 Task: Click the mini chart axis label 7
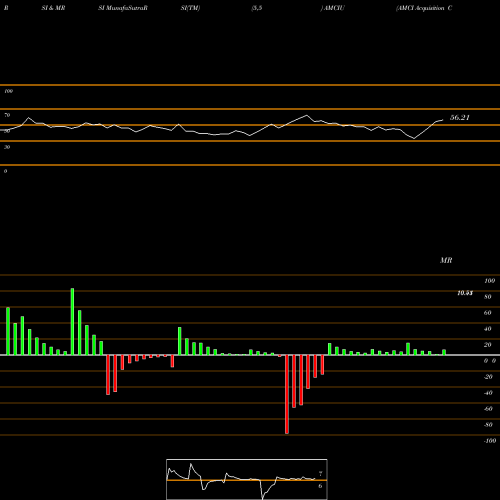coord(320,474)
